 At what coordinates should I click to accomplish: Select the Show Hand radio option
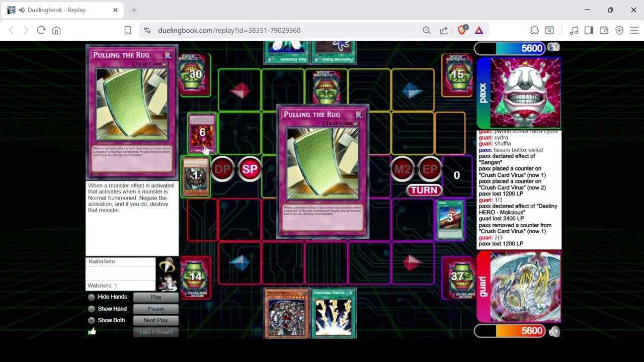pyautogui.click(x=92, y=309)
